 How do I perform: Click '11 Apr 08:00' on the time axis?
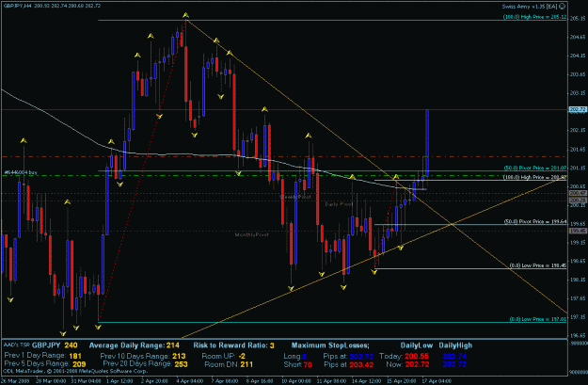(x=332, y=381)
